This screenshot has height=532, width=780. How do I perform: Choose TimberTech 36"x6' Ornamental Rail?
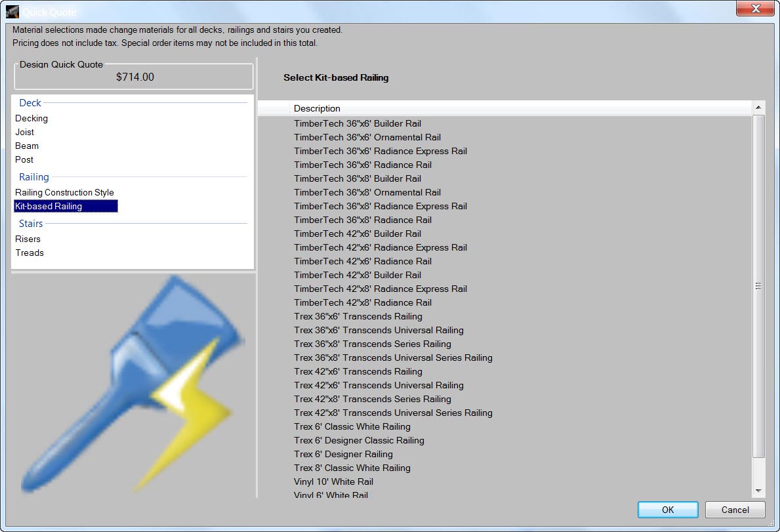pyautogui.click(x=367, y=138)
